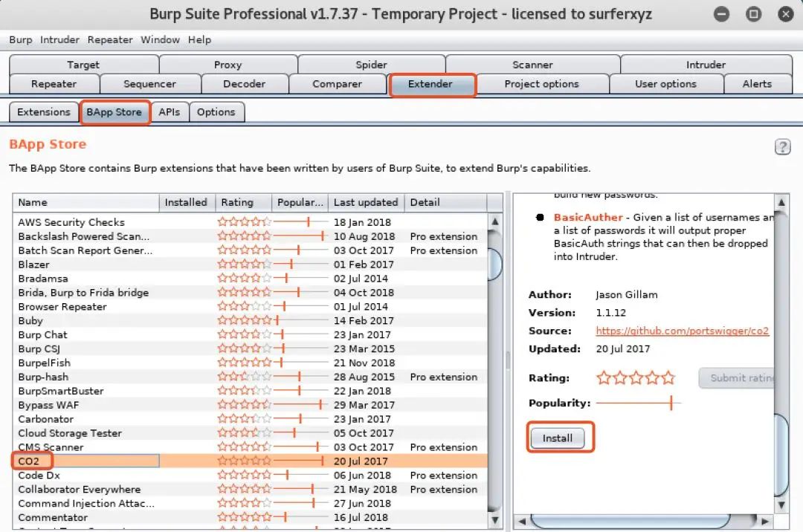Image resolution: width=803 pixels, height=532 pixels.
Task: Click the Install button
Action: coord(557,438)
